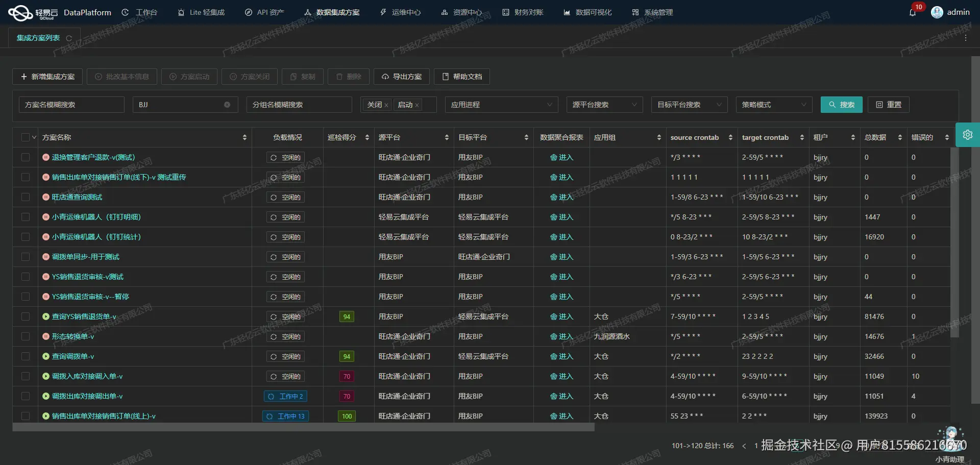980x465 pixels.
Task: Select the 集成方案列表 tab
Action: tap(38, 37)
